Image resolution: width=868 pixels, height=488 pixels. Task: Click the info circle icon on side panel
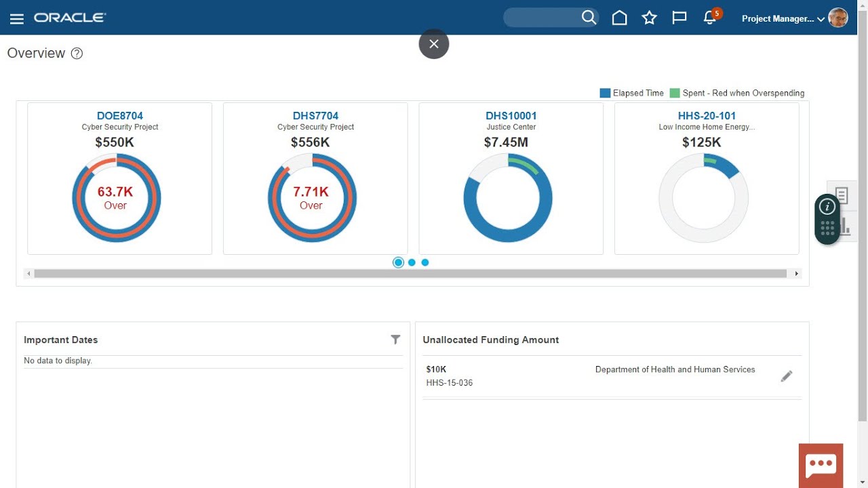pyautogui.click(x=827, y=207)
